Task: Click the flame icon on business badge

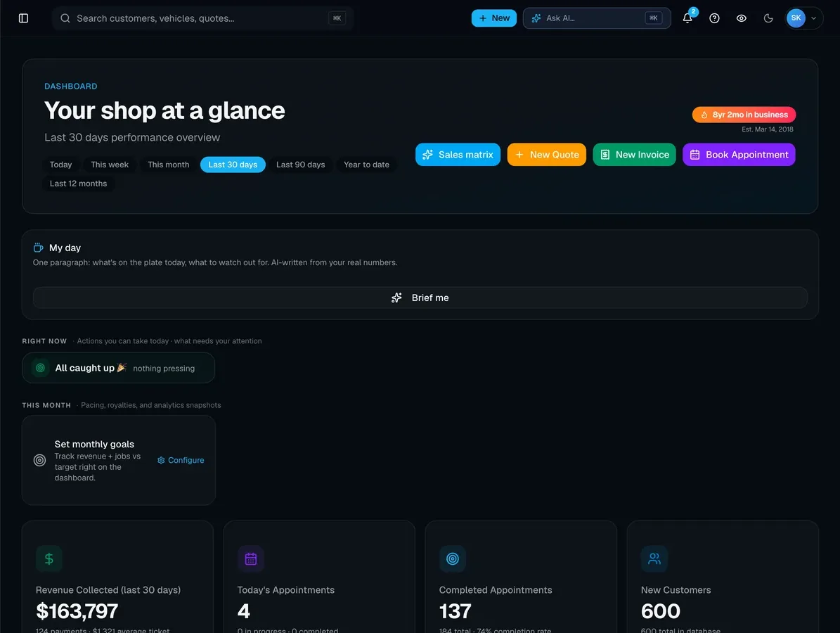Action: click(704, 115)
